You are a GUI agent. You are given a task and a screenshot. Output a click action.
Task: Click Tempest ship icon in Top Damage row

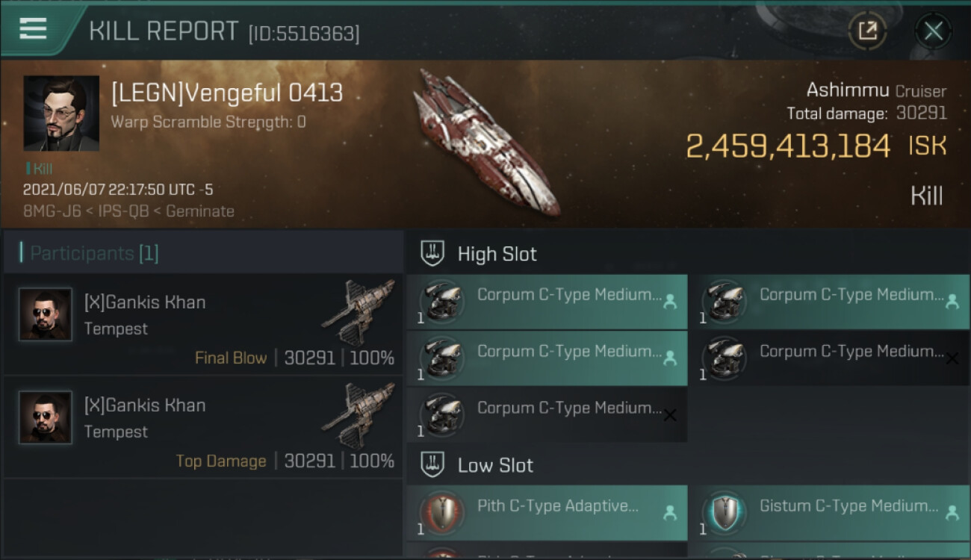360,414
